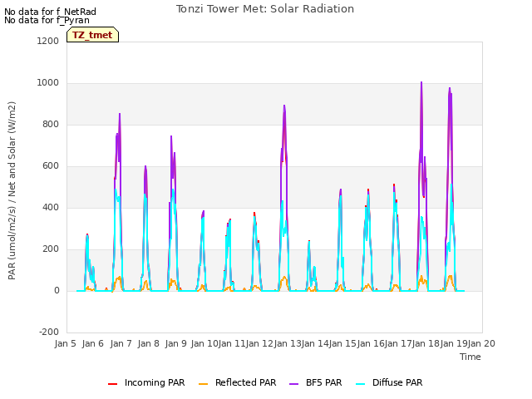Click x-axis label Jan 13
The width and height of the screenshot is (532, 399).
coord(288,343)
